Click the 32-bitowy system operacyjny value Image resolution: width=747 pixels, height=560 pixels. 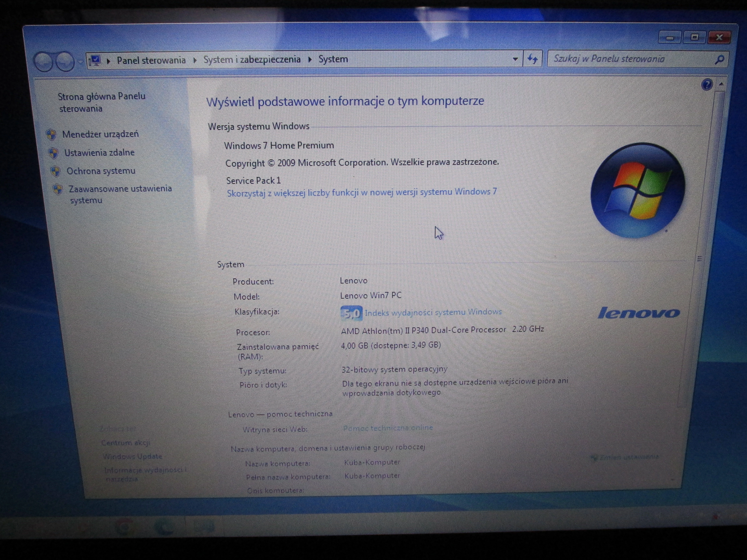click(394, 369)
